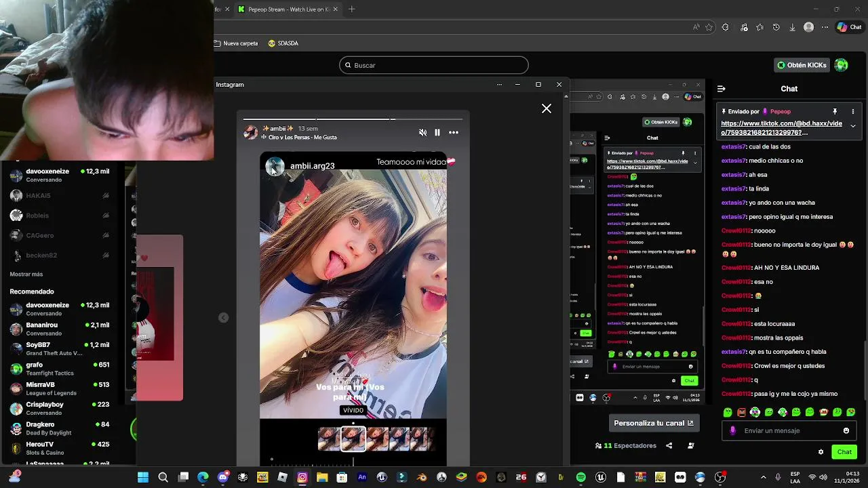Open the Obtén KICKs button
Screen dimensions: 868x488
(x=802, y=65)
